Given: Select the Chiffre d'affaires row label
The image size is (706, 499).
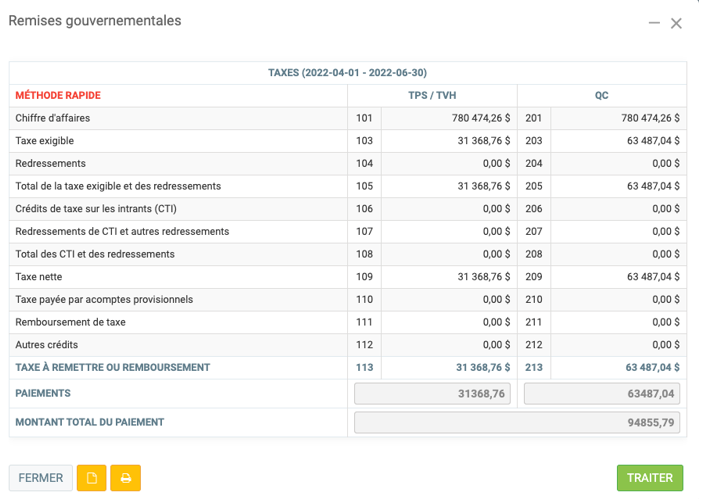Looking at the screenshot, I should (x=53, y=118).
